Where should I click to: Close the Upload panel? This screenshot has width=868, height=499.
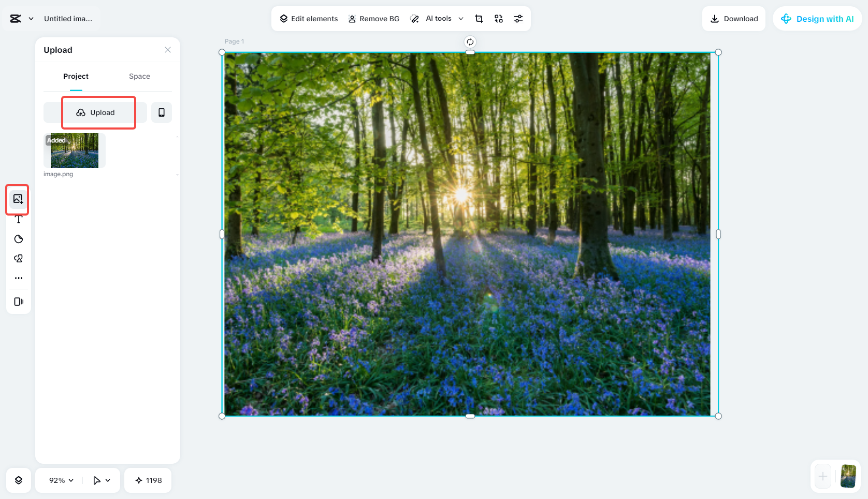168,50
